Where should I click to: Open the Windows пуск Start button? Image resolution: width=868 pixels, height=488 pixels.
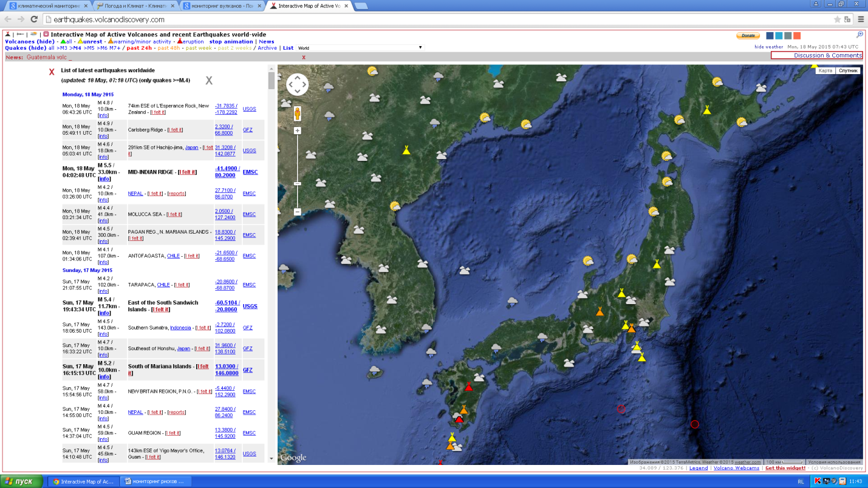pyautogui.click(x=22, y=481)
